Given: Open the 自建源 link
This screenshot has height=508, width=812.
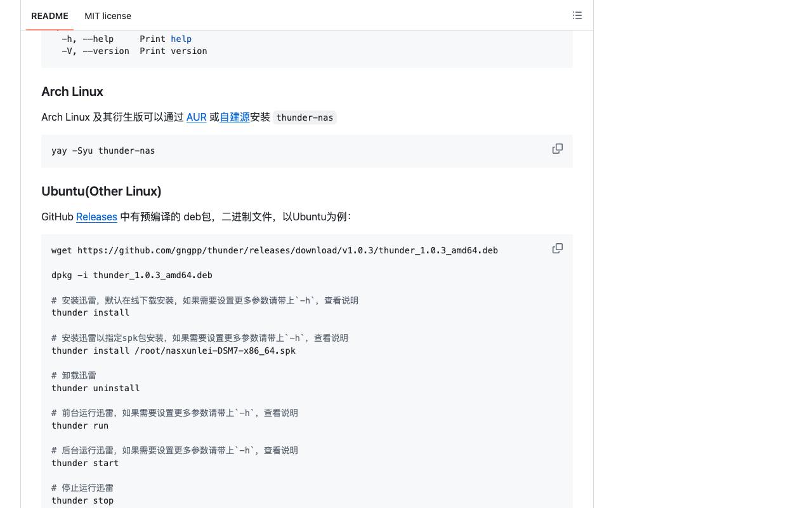Looking at the screenshot, I should (235, 117).
